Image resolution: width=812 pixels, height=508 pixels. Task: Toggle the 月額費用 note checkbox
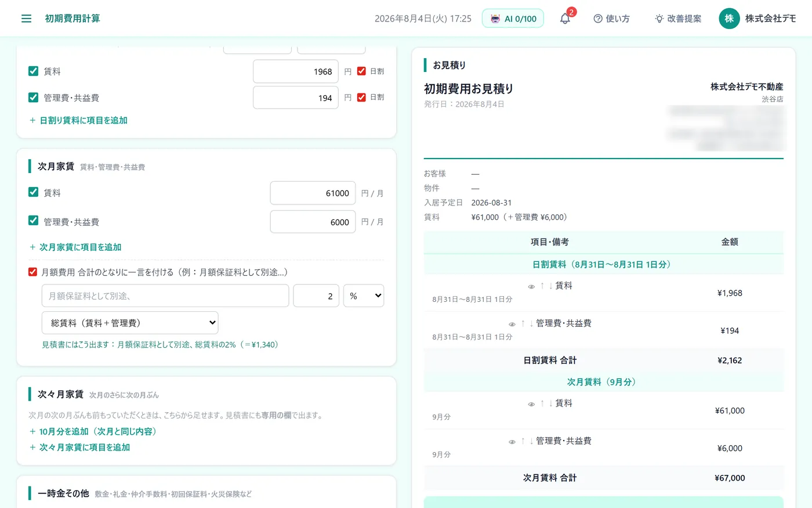click(x=33, y=272)
